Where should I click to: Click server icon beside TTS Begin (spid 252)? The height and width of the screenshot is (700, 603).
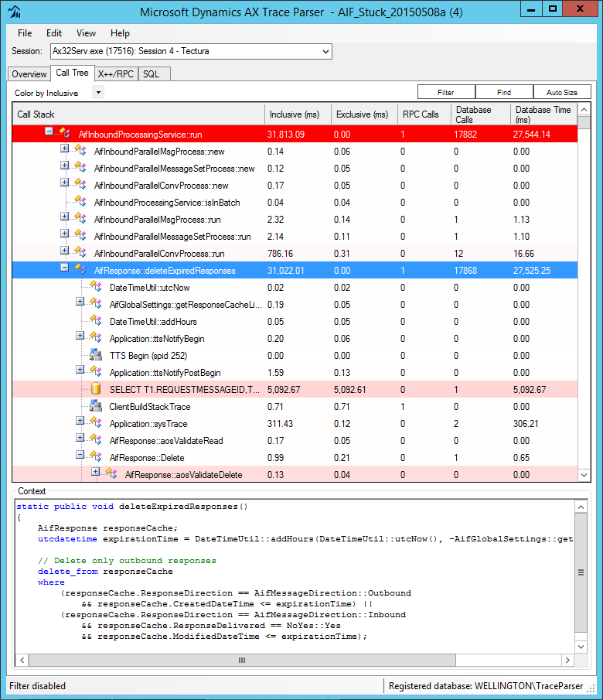(96, 355)
